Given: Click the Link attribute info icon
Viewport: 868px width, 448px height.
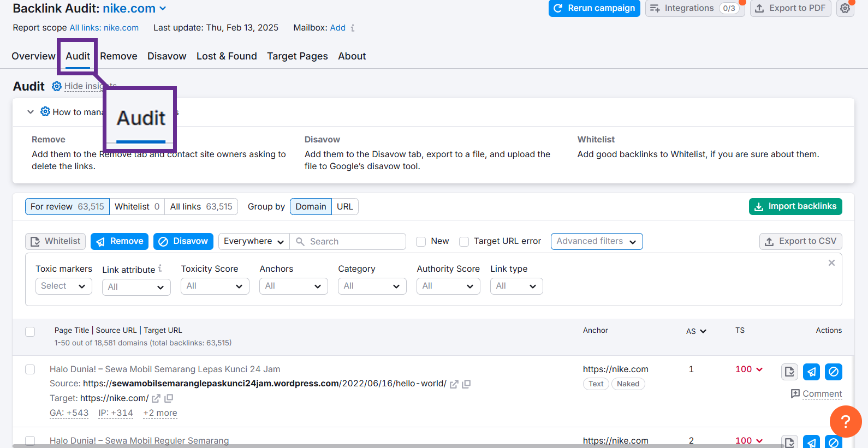Looking at the screenshot, I should tap(160, 268).
